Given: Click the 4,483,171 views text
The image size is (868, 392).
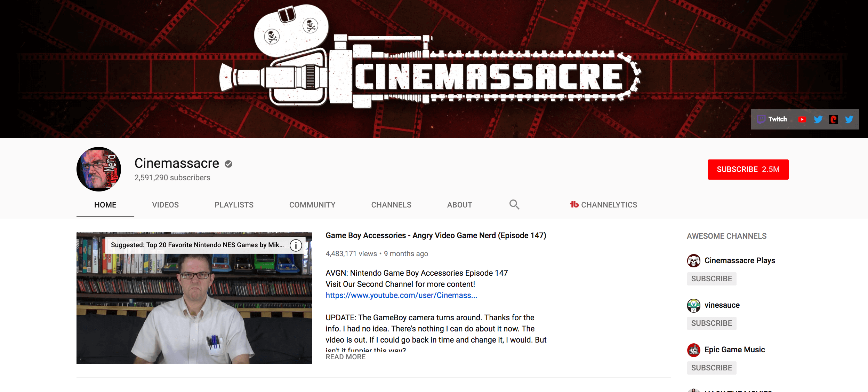Looking at the screenshot, I should tap(351, 254).
